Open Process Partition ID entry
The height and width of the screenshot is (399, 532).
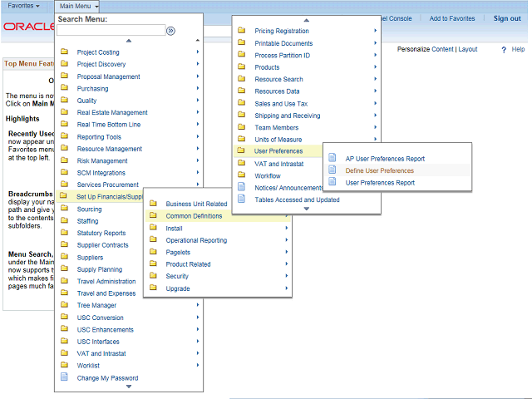tap(282, 56)
